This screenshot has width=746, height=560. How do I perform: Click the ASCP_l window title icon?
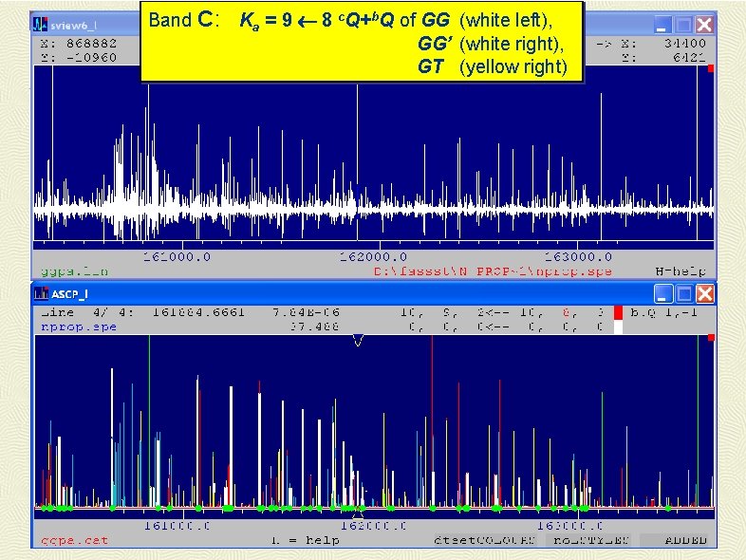[42, 293]
